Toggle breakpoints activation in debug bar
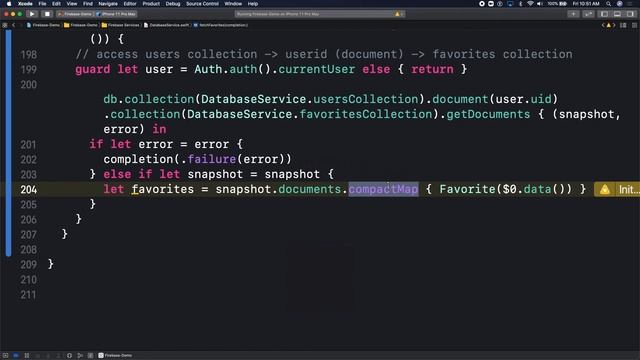Viewport: 640px width, 360px height. [x=16, y=356]
